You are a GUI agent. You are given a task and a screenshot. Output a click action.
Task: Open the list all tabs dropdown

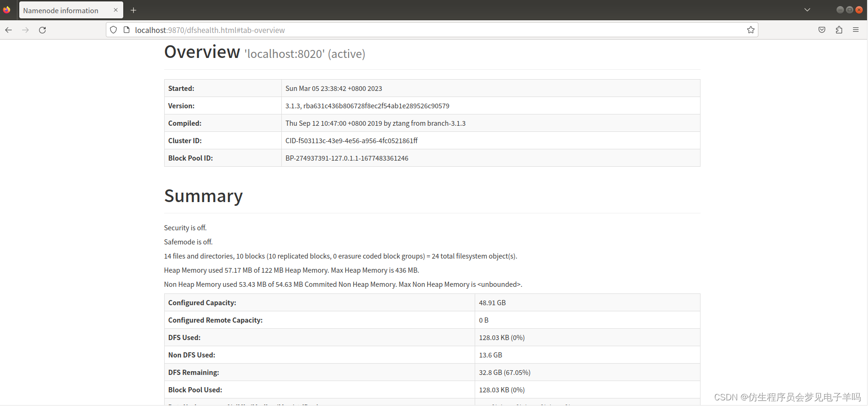(x=807, y=10)
